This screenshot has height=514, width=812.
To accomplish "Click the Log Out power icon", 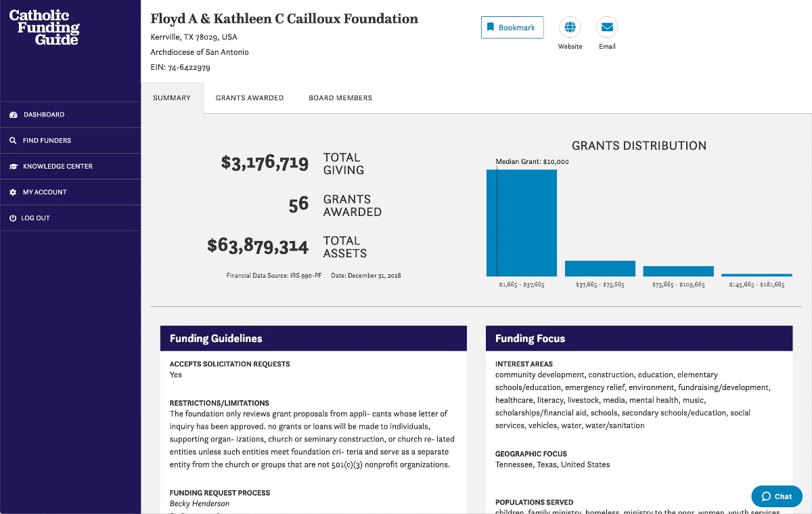I will click(x=13, y=218).
